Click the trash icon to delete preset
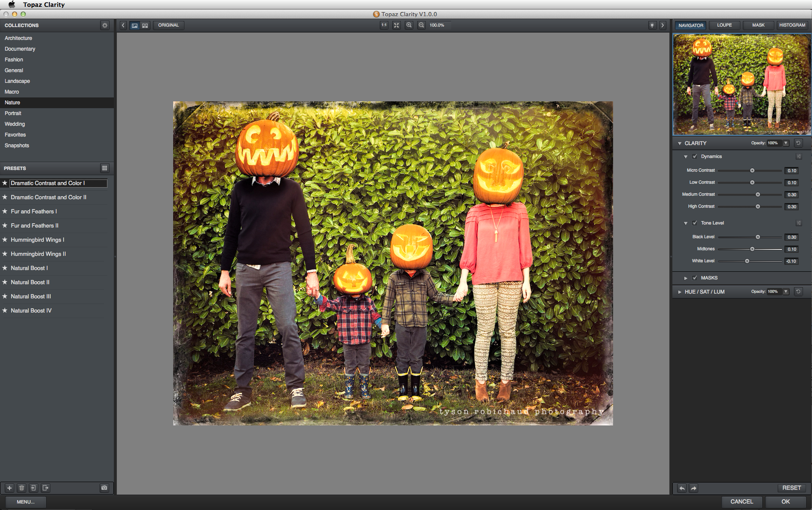 [x=21, y=488]
